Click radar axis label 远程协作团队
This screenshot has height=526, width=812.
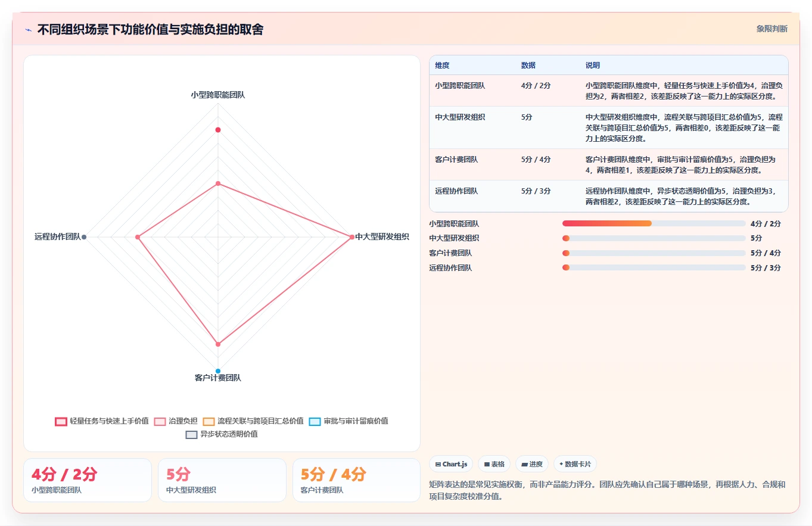coord(57,236)
